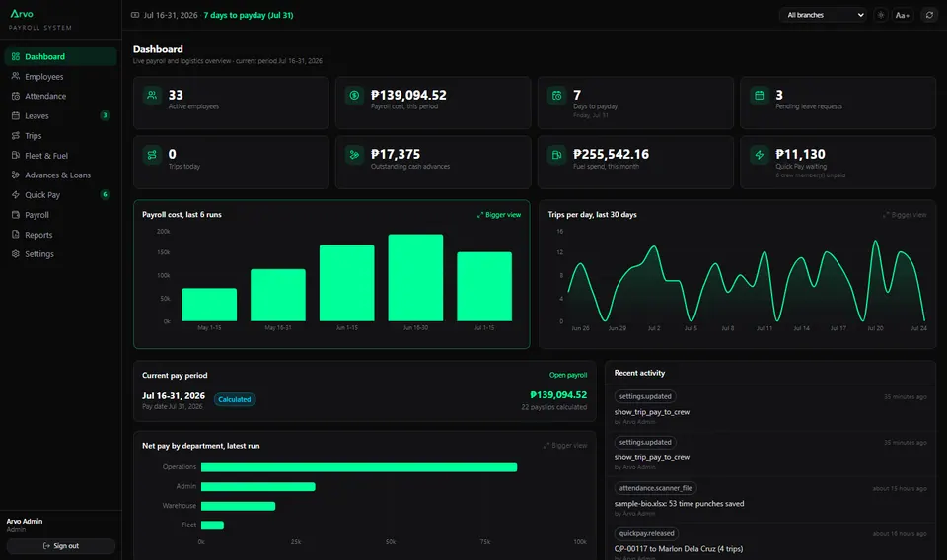Image resolution: width=947 pixels, height=560 pixels.
Task: Click the Fleet net pay bar
Action: (213, 525)
